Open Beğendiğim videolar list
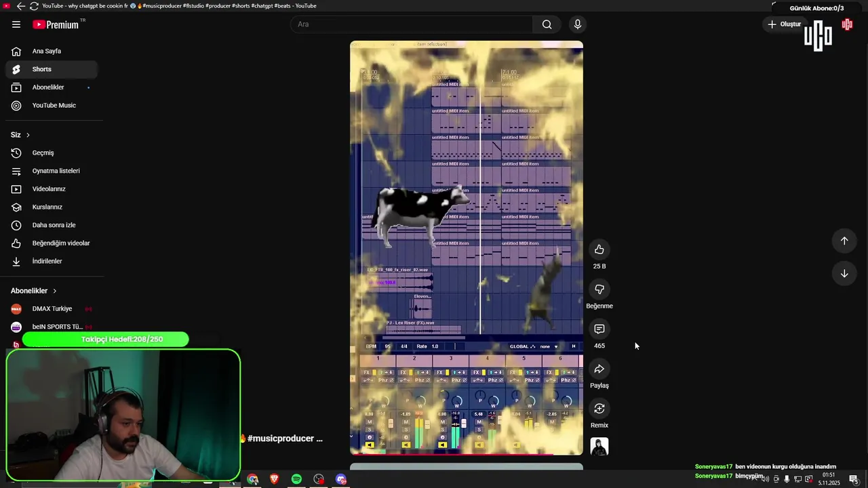This screenshot has height=488, width=868. pos(52,243)
